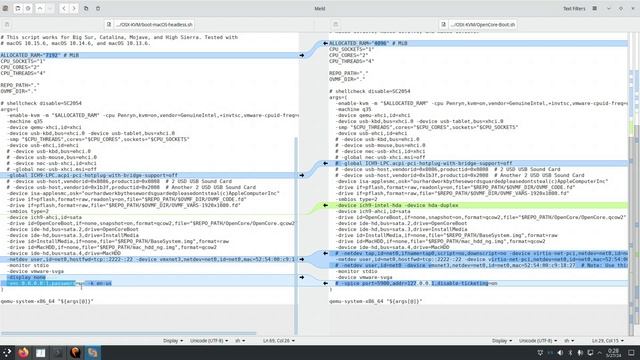640x360 pixels.
Task: Open right pane Unicode (UTF-8) encoding dropdown
Action: [x=538, y=340]
